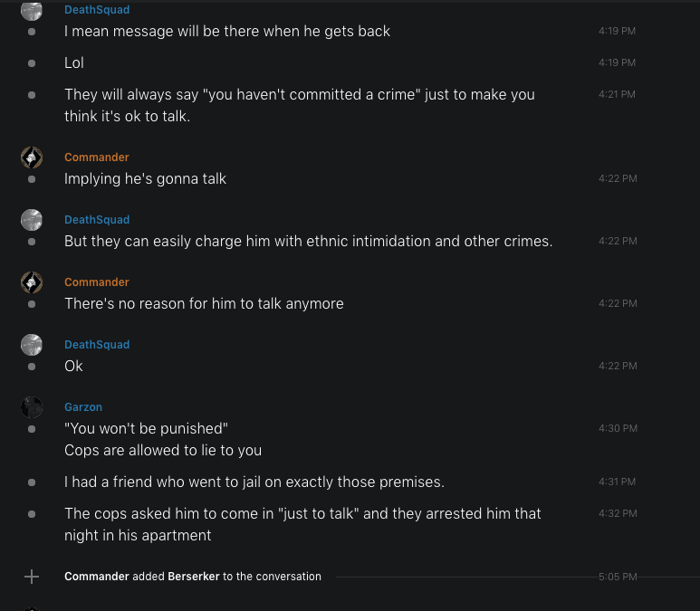Click the plus icon beside the 'added Berserker' notice
700x611 pixels.
pos(32,577)
